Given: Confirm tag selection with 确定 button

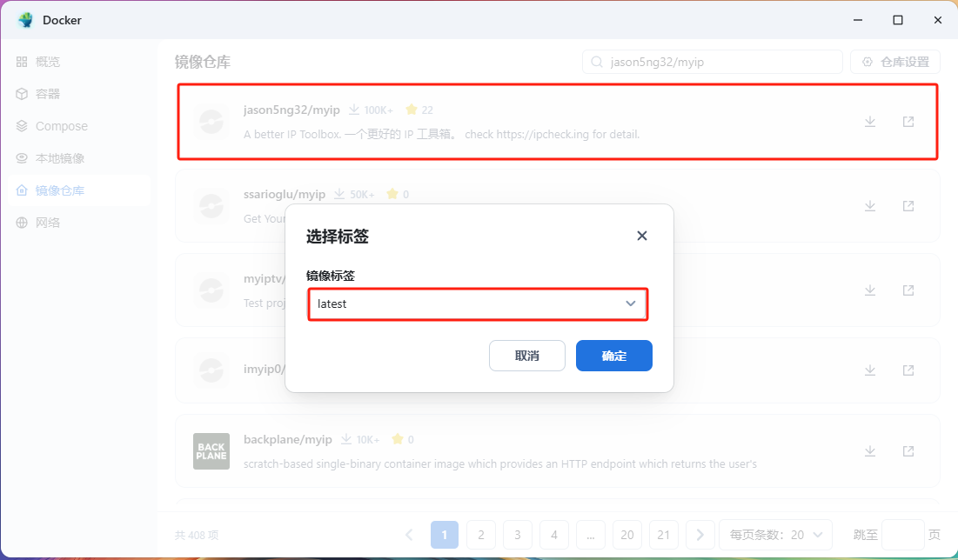Looking at the screenshot, I should [x=614, y=356].
